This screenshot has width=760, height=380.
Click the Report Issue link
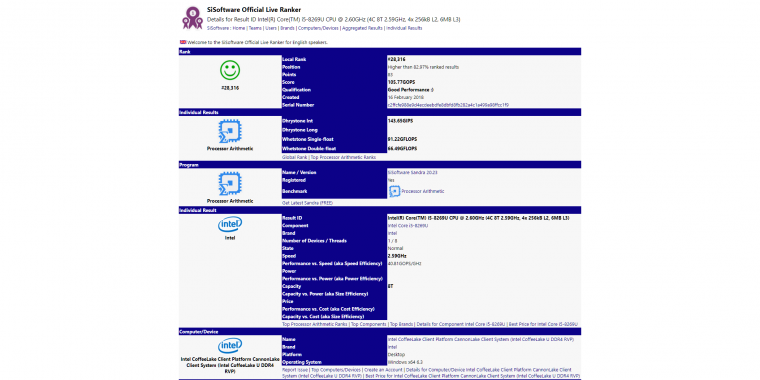295,370
